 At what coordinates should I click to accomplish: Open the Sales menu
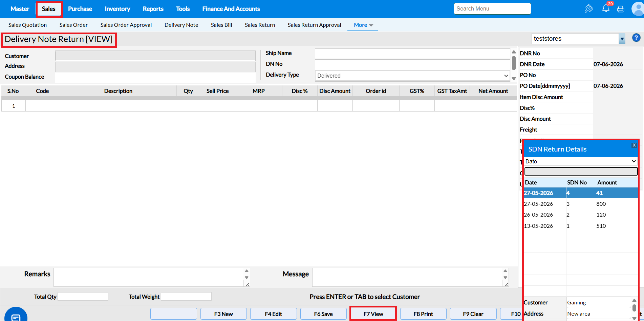pyautogui.click(x=49, y=9)
